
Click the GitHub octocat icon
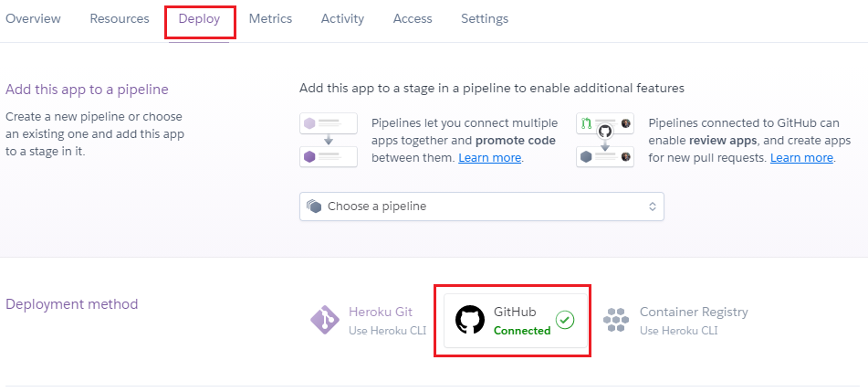point(470,320)
